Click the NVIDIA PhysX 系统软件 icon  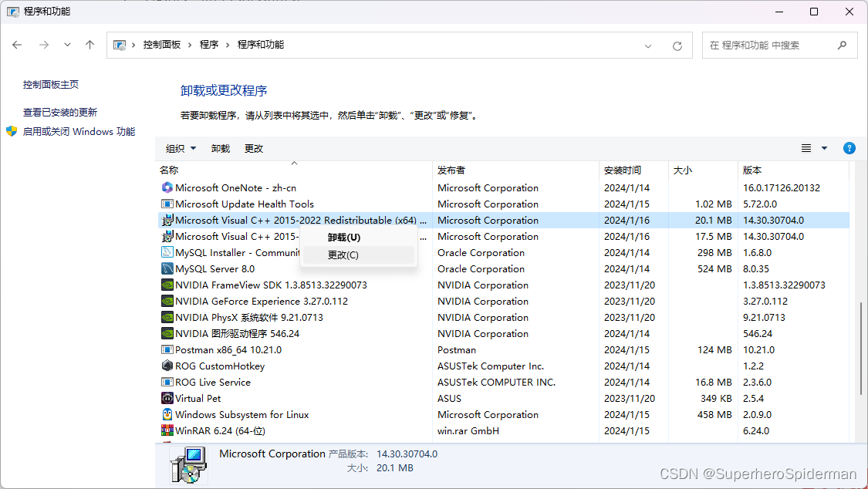(167, 317)
